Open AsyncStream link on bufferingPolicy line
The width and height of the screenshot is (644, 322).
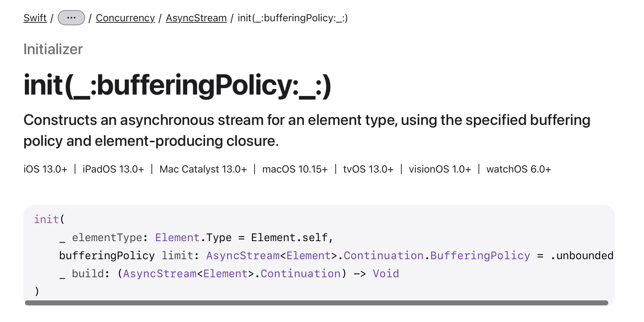243,256
